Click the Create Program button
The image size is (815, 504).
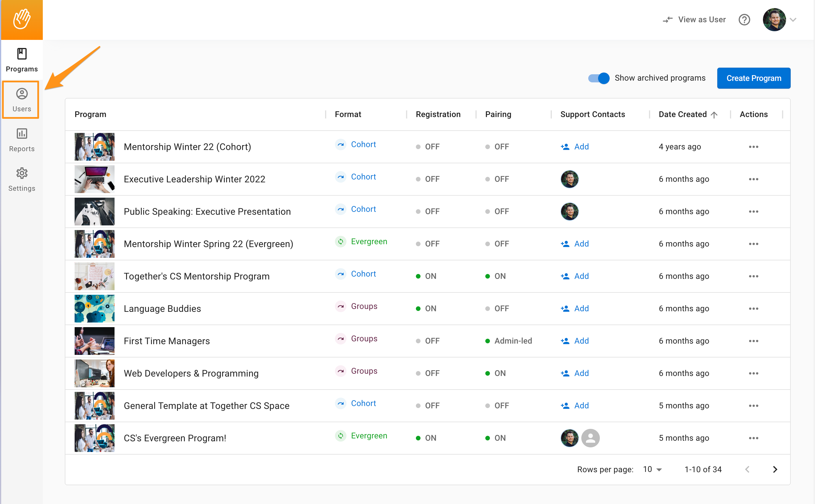point(754,78)
